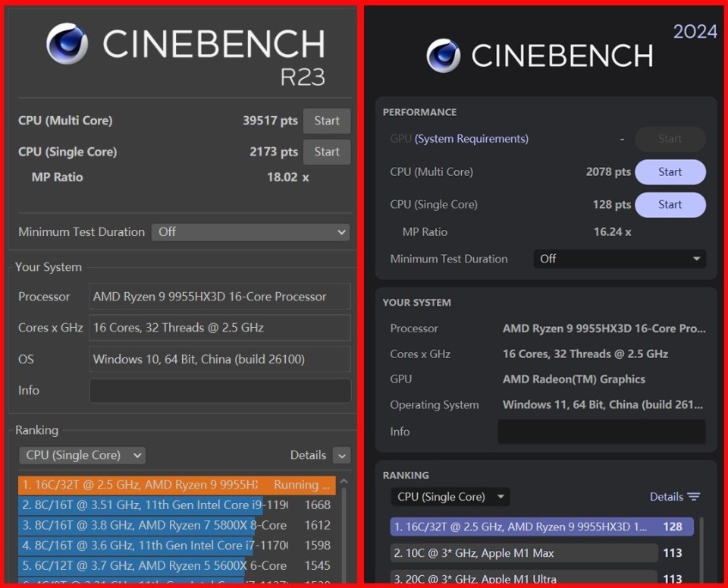Start Cinebench 2024 CPU Multi Core test
Viewport: 728px width, 588px height.
pos(670,172)
